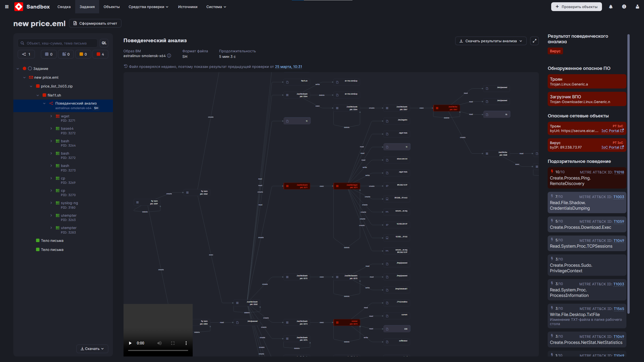Collapse the price_list_2603.zip node
644x362 pixels.
[31, 86]
